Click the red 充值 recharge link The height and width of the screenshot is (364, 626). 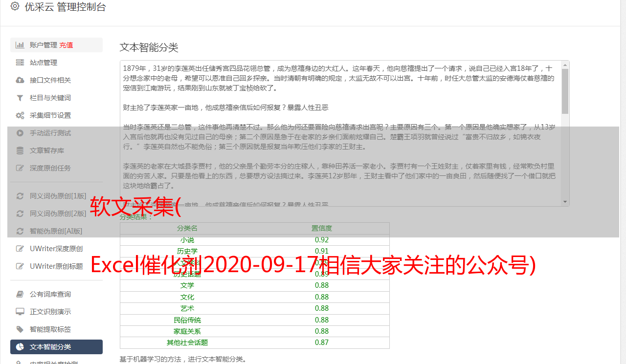(66, 45)
